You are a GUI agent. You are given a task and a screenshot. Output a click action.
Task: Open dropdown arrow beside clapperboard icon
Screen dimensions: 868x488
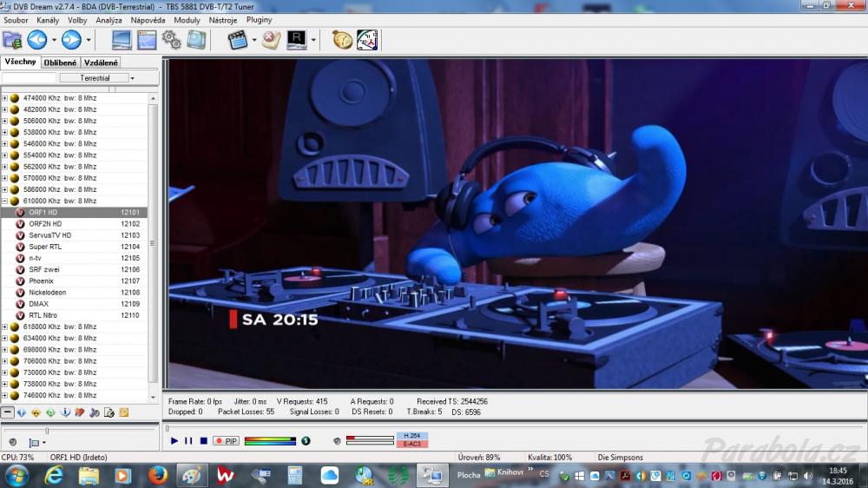(x=254, y=40)
